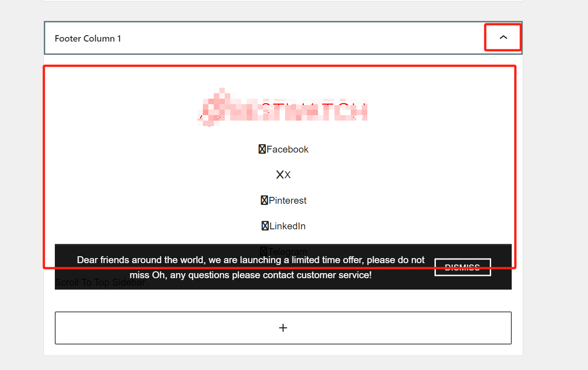The height and width of the screenshot is (370, 588).
Task: Open the LinkedIn text link
Action: (x=287, y=226)
